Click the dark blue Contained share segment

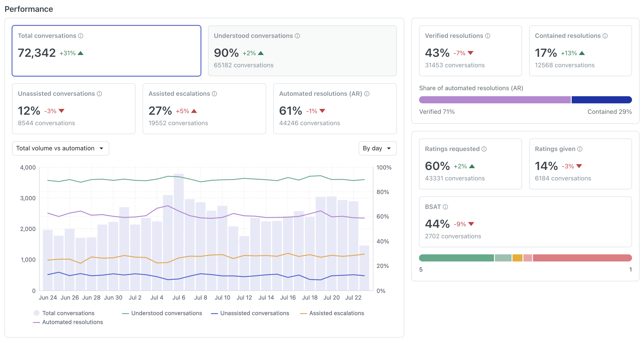(602, 100)
